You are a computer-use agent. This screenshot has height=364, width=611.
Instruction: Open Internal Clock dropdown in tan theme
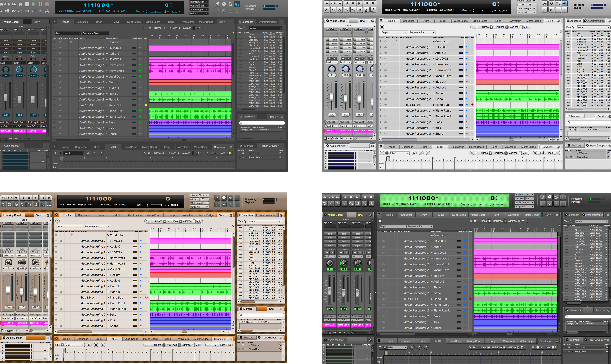tap(199, 195)
